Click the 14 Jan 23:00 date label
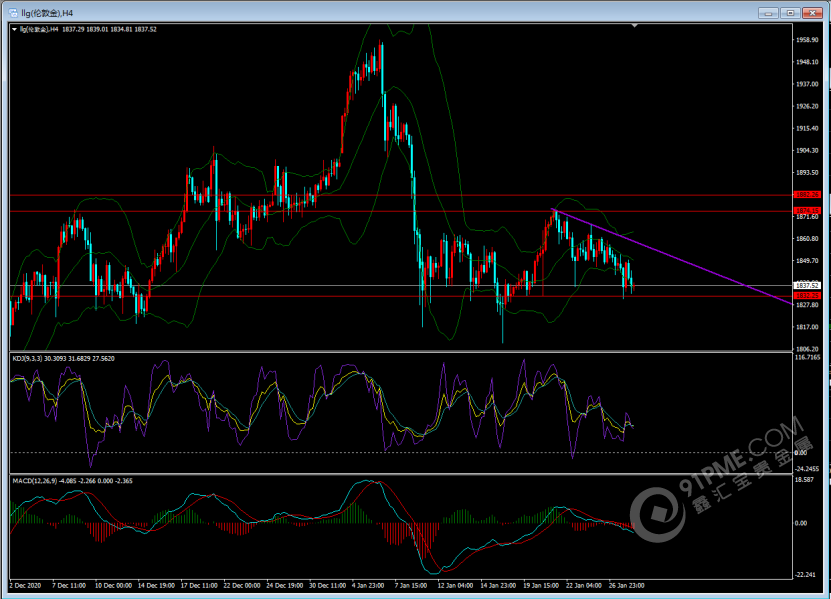The width and height of the screenshot is (831, 599). pos(499,586)
